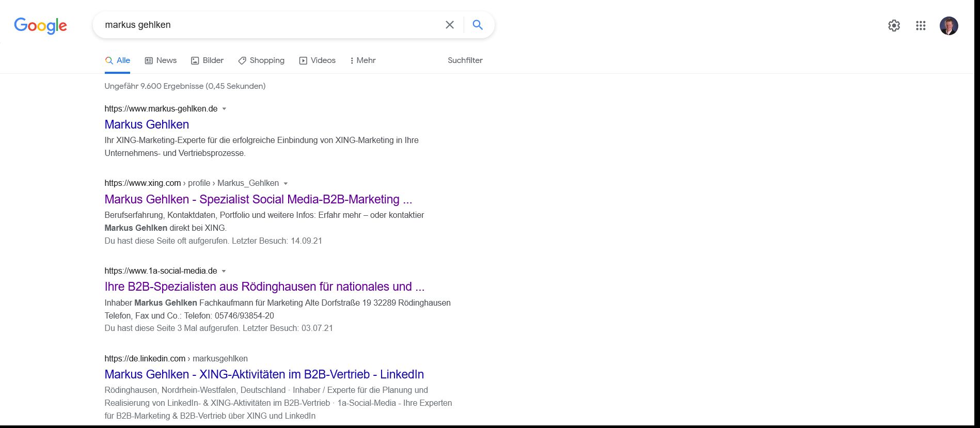
Task: Open the Markus Gehlken website result
Action: click(147, 124)
